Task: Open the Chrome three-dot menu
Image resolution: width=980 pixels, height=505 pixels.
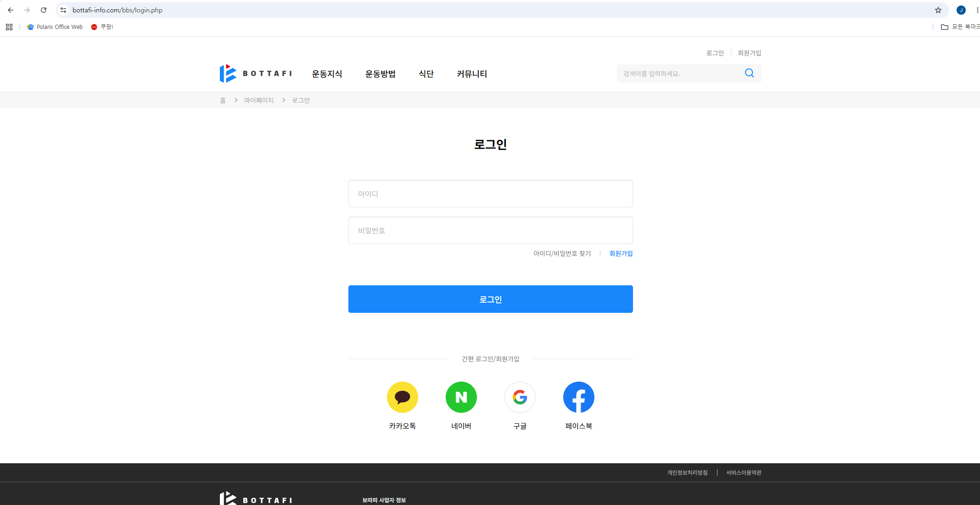Action: (x=977, y=10)
